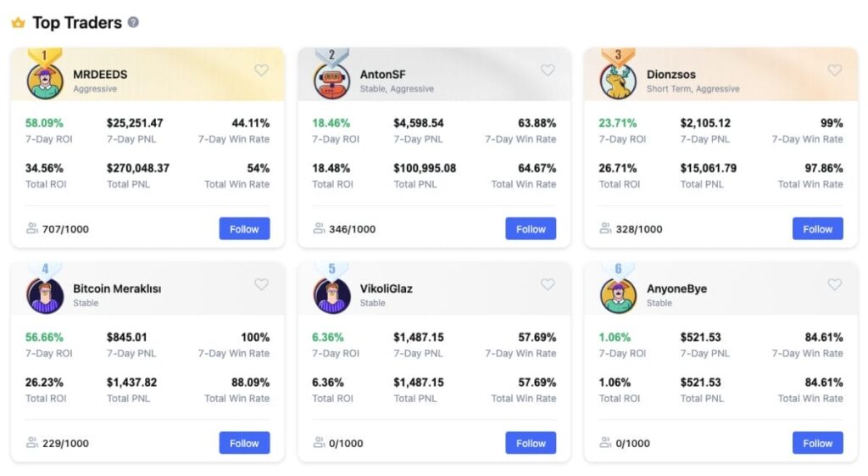This screenshot has height=476, width=868.
Task: Follow trader VikoliGlaz
Action: 531,443
